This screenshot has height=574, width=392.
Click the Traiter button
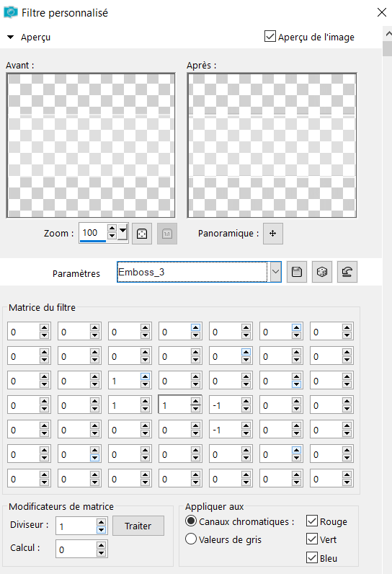pyautogui.click(x=138, y=526)
